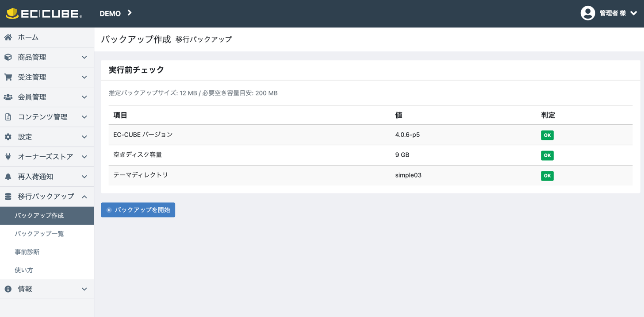Click the home icon in sidebar

click(x=8, y=38)
